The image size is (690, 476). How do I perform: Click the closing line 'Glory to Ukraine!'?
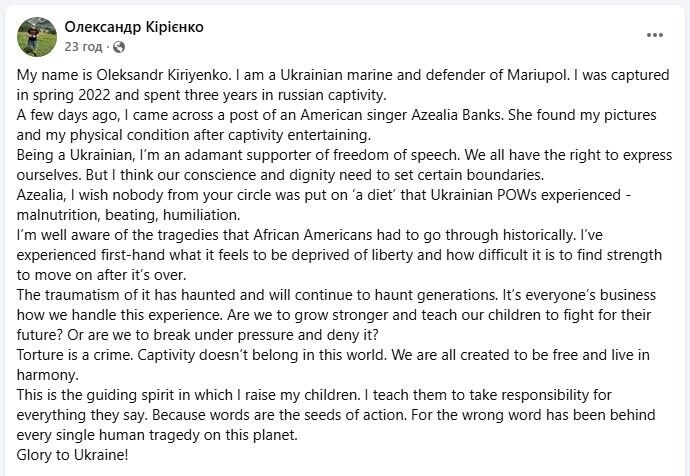tap(73, 455)
